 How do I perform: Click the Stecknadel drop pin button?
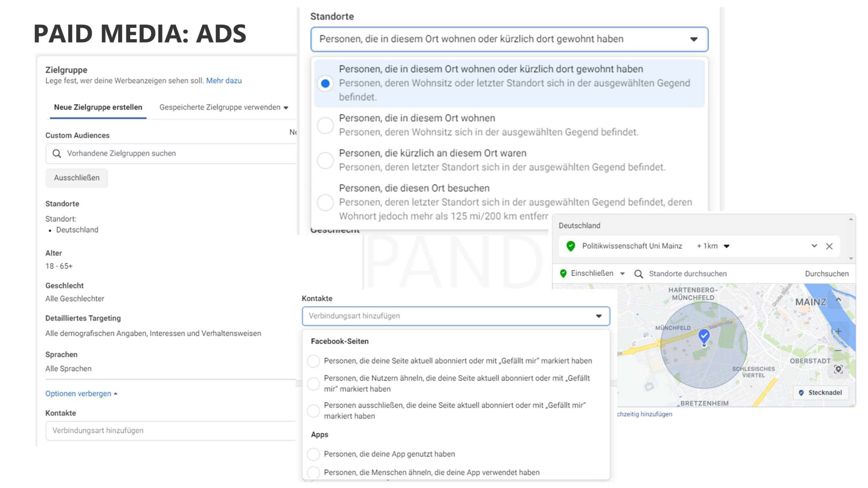pos(820,392)
